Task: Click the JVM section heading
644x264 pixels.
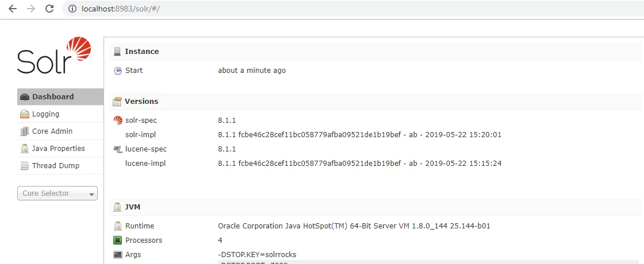Action: [133, 207]
